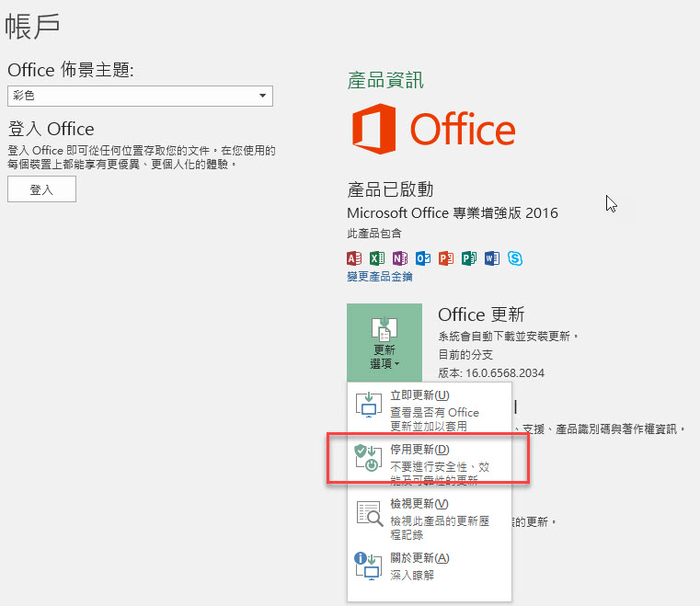Click Microsoft Office 專業增強版 2016 text
This screenshot has height=606, width=700.
pyautogui.click(x=453, y=212)
